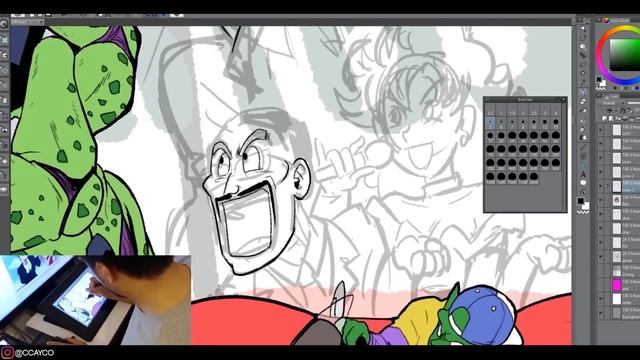Toggle visibility of the selected highlighted layer

(x=600, y=185)
